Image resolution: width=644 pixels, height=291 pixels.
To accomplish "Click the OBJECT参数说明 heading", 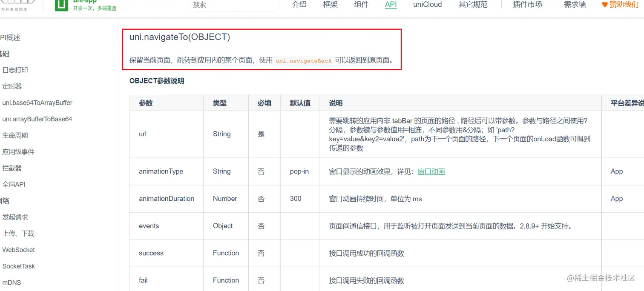I will [157, 81].
